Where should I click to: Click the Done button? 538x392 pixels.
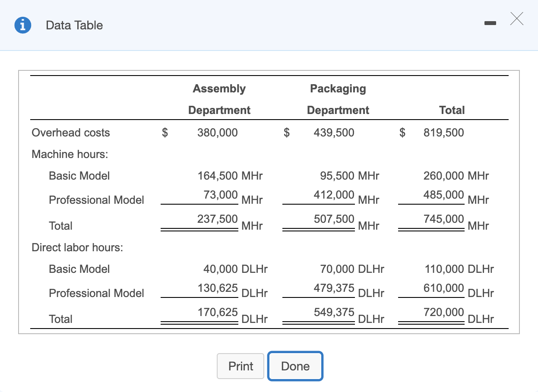[295, 366]
